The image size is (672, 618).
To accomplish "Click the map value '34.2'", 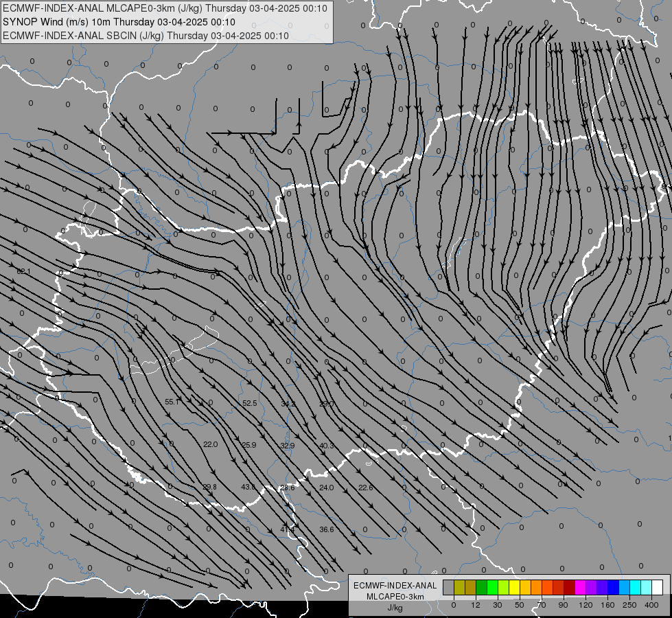I will coord(288,404).
